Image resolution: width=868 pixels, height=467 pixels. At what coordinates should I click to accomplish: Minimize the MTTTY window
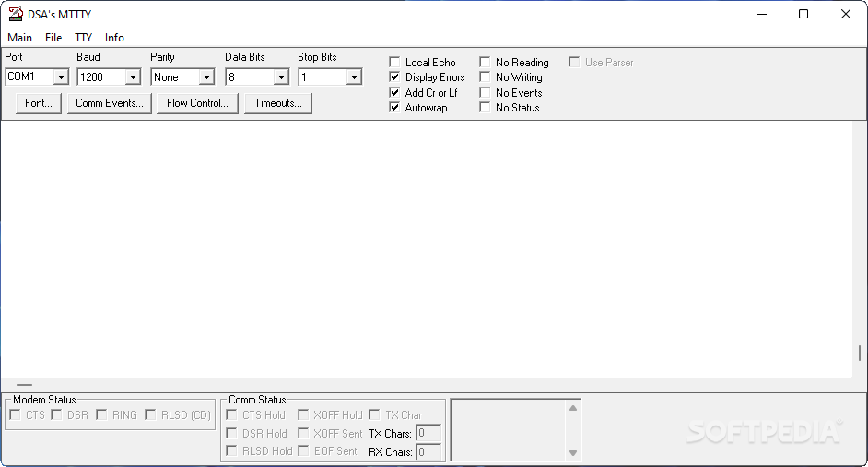click(x=762, y=15)
